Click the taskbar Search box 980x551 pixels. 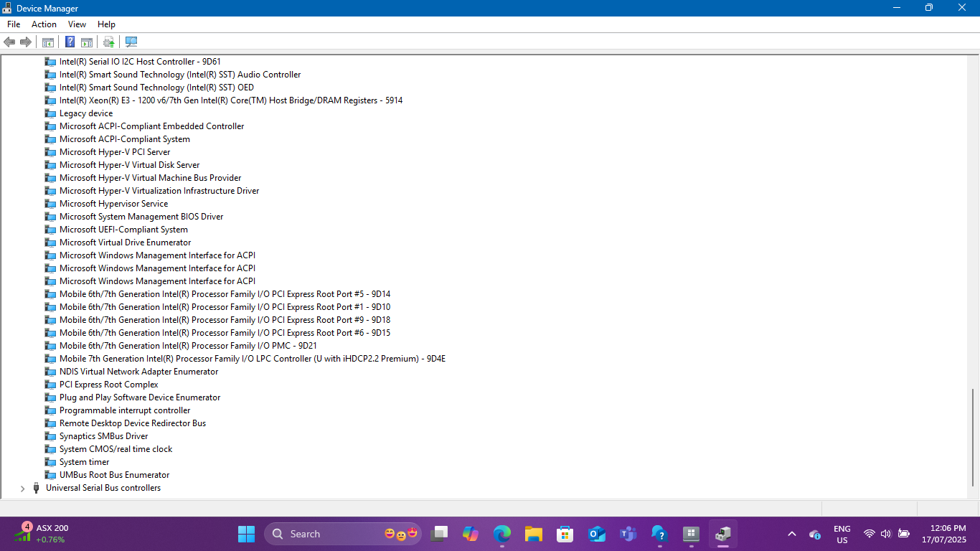tap(344, 534)
